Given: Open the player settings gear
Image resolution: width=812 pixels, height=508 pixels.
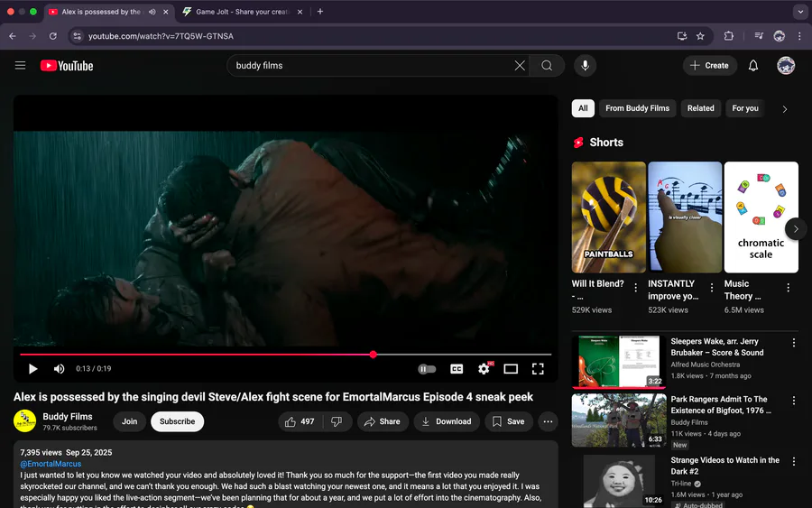Looking at the screenshot, I should 484,369.
